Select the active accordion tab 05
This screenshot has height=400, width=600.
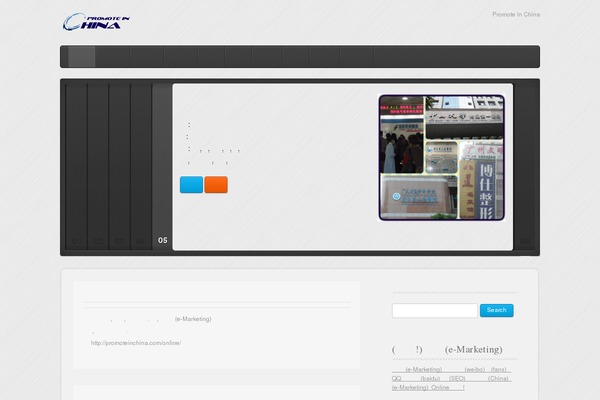162,167
